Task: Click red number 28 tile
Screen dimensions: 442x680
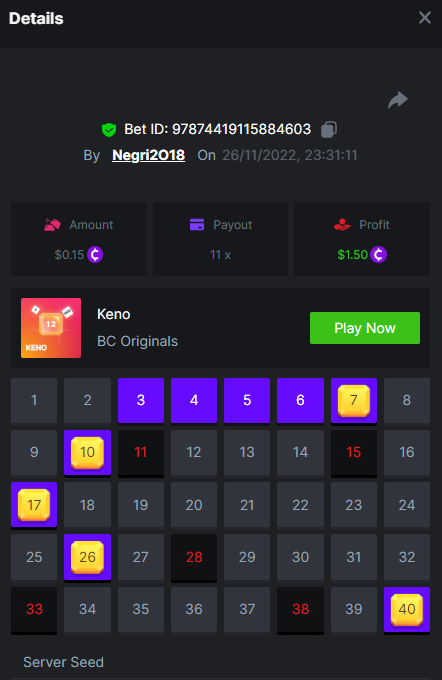Action: click(x=194, y=558)
